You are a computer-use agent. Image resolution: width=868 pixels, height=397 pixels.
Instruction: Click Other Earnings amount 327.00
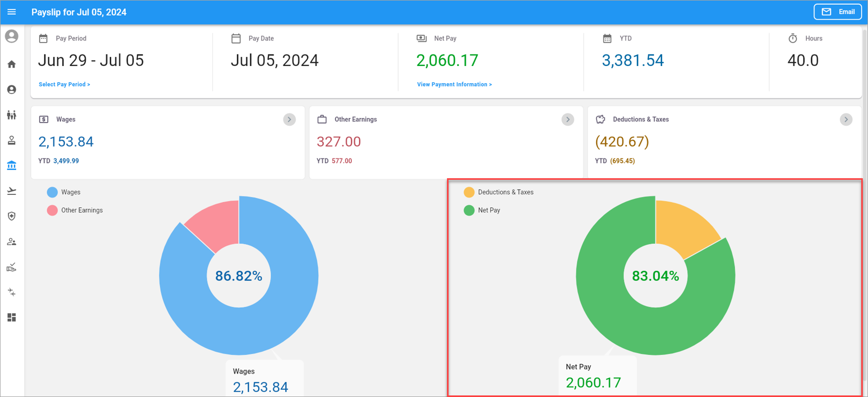pyautogui.click(x=339, y=142)
